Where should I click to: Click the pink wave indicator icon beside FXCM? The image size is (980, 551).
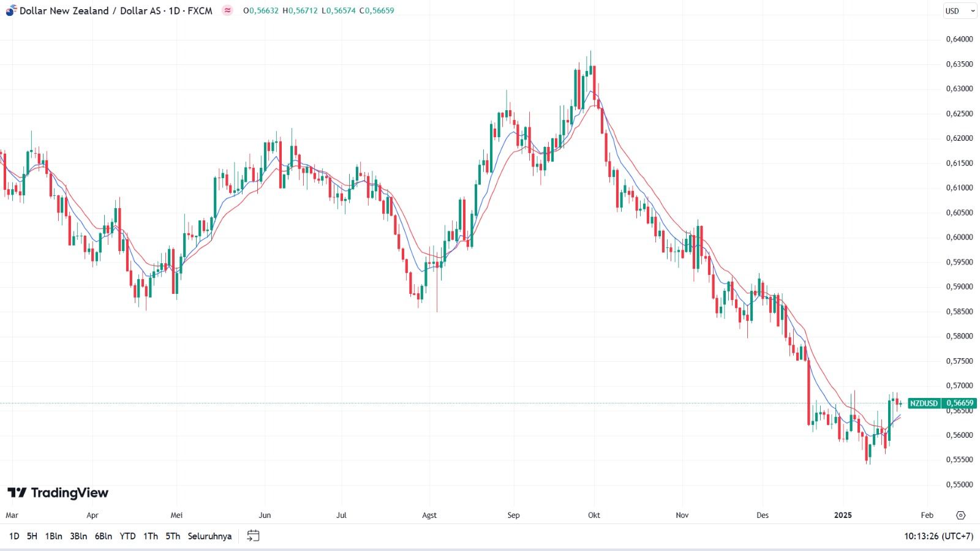[227, 10]
